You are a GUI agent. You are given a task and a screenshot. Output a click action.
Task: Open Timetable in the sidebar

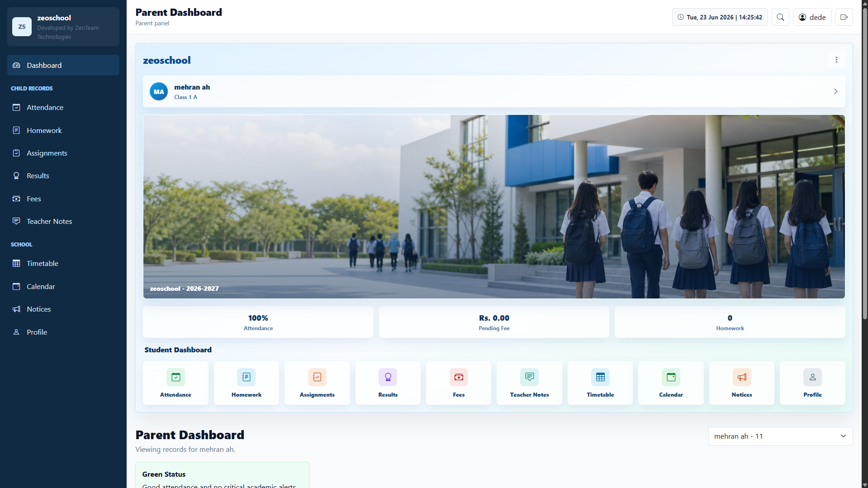[x=63, y=263]
